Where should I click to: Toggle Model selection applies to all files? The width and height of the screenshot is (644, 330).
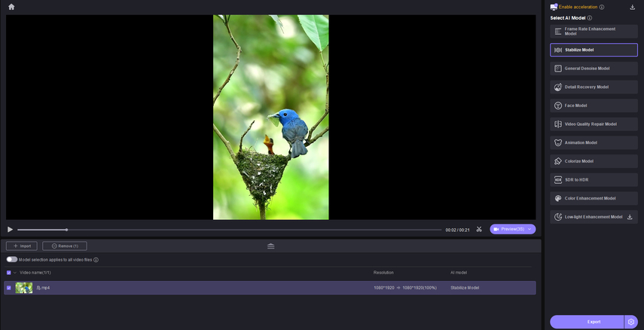12,259
